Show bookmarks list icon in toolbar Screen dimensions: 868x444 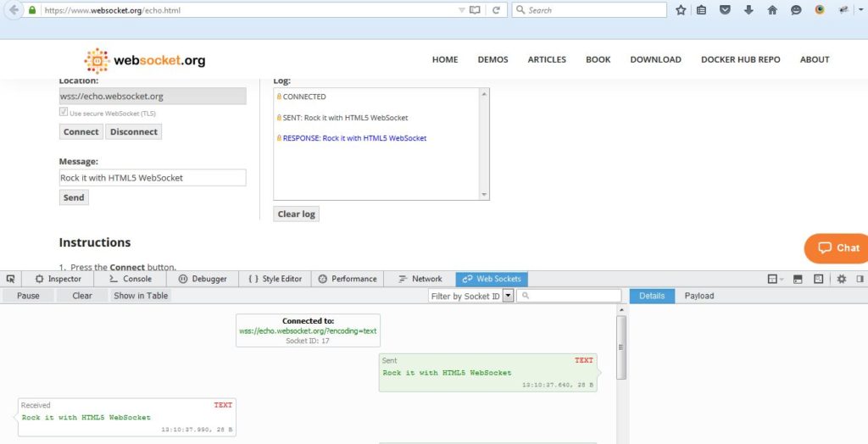tap(701, 10)
